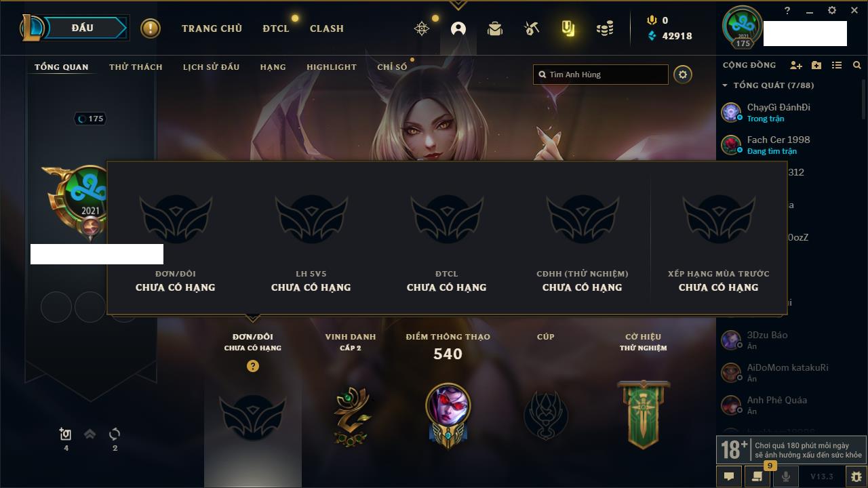Toggle the microphone mute button
The image size is (868, 488).
pyautogui.click(x=786, y=476)
